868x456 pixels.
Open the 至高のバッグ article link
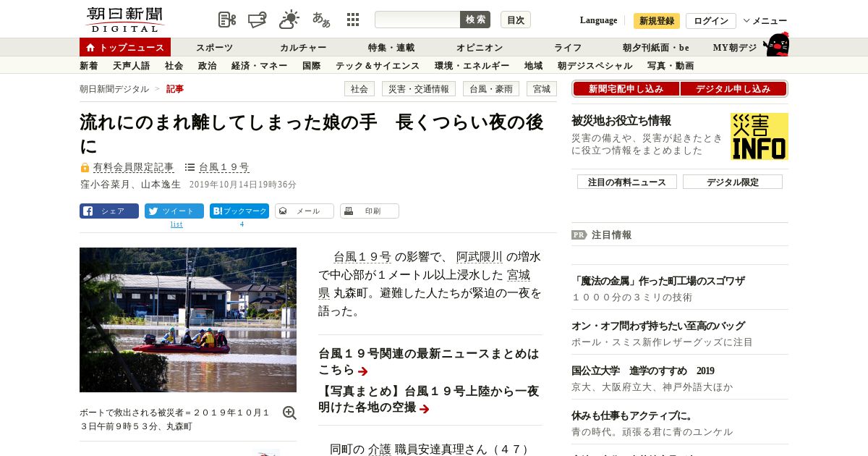point(658,326)
